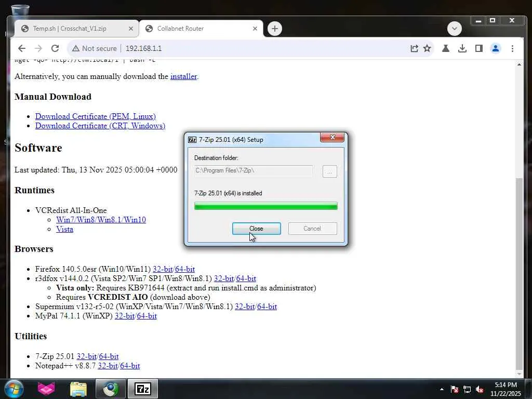Close the Collabnet Router tab
Screen dimensions: 532x399
tap(255, 29)
